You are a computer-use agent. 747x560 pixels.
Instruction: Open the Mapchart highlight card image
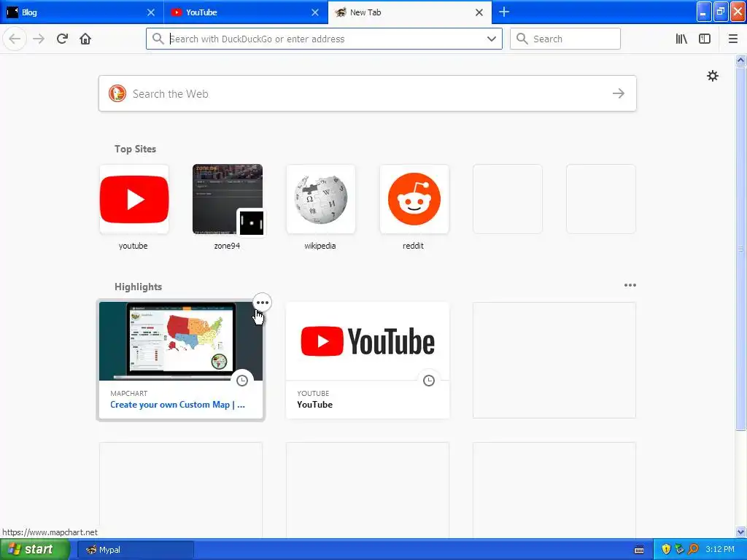181,341
